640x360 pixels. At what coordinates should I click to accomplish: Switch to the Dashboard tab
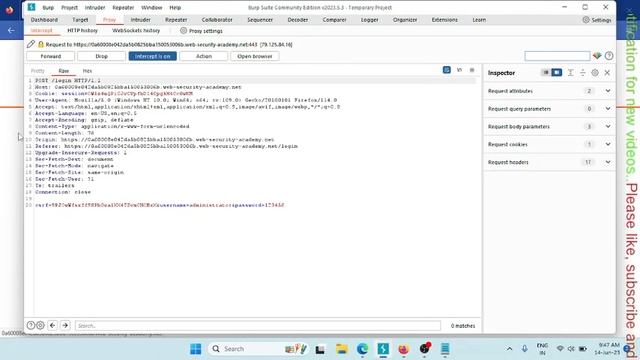[44, 20]
